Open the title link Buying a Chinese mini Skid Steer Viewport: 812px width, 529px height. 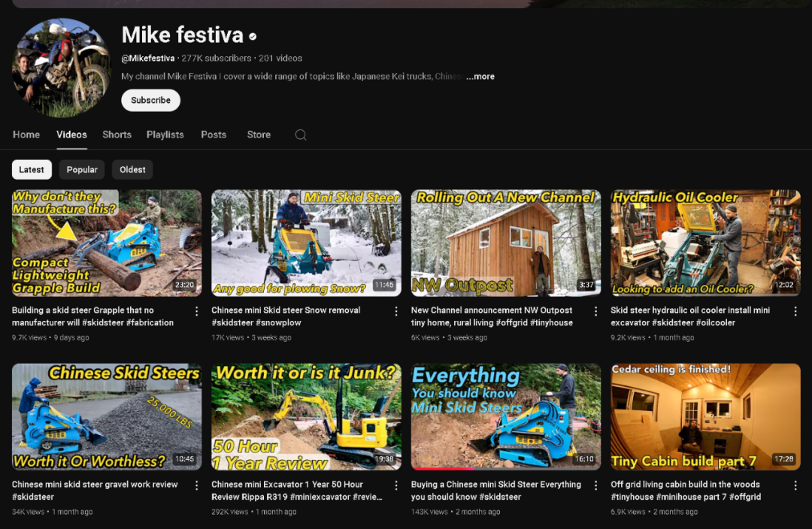click(496, 491)
